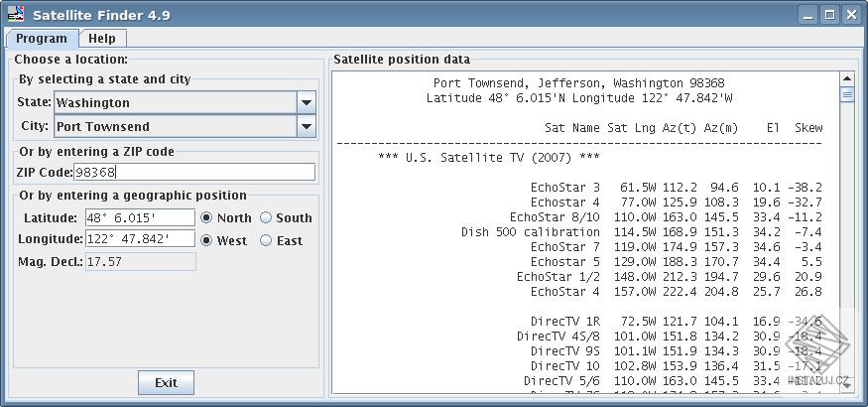Minimize the Satellite Finder window
This screenshot has width=868, height=407.
point(808,15)
